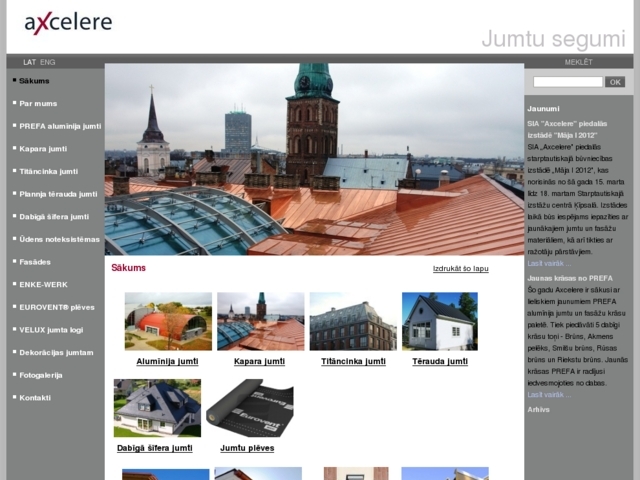Viewport: 640px width, 480px height.
Task: Open the Tērauda jumti house thumbnail
Action: click(x=440, y=321)
